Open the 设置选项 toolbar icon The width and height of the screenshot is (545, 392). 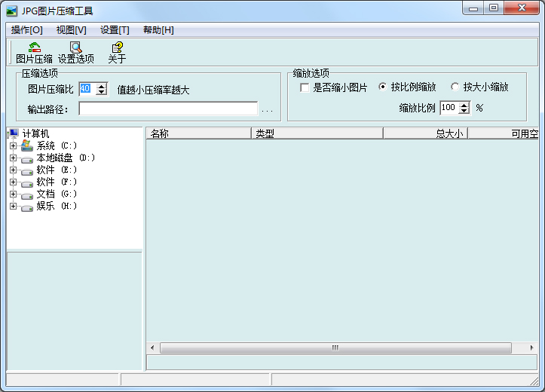point(76,47)
